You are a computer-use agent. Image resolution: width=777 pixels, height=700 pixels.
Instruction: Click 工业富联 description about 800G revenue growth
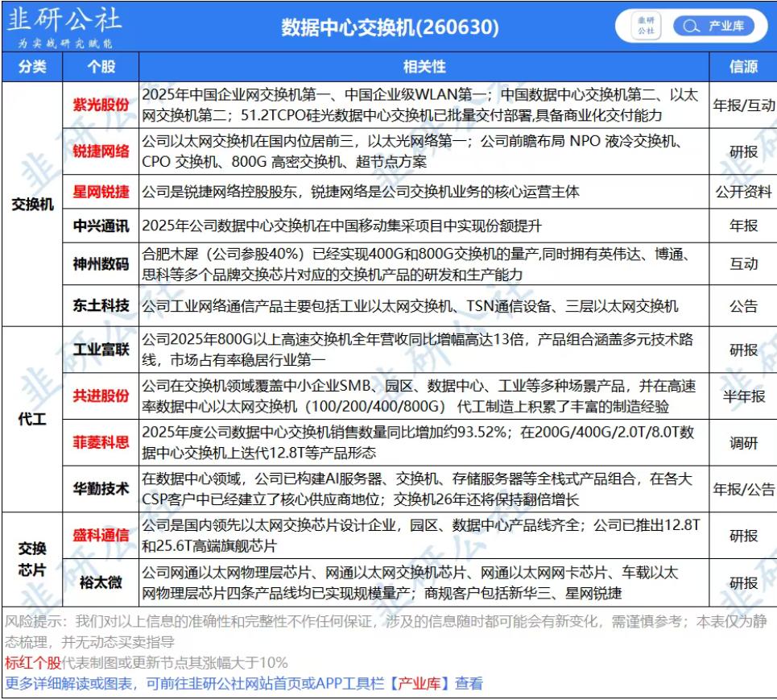(417, 350)
